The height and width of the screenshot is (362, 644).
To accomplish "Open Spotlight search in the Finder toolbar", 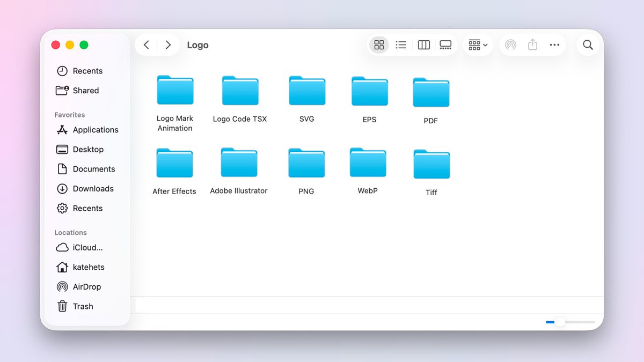I will (x=588, y=45).
